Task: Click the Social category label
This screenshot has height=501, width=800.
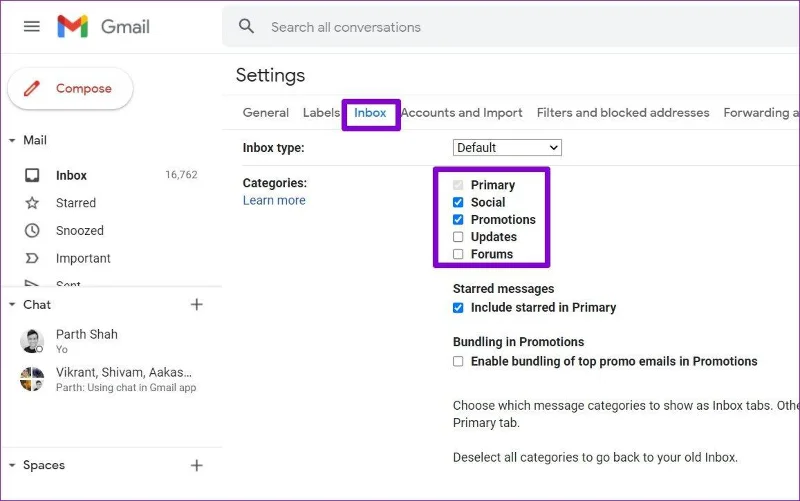Action: coord(488,202)
